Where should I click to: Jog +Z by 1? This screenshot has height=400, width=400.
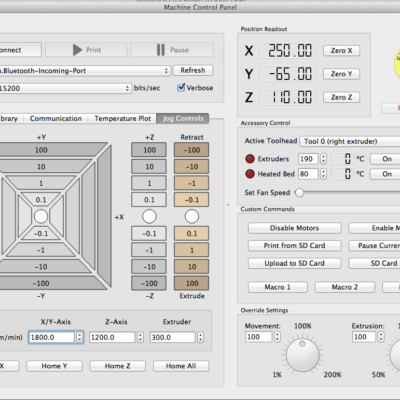(149, 183)
